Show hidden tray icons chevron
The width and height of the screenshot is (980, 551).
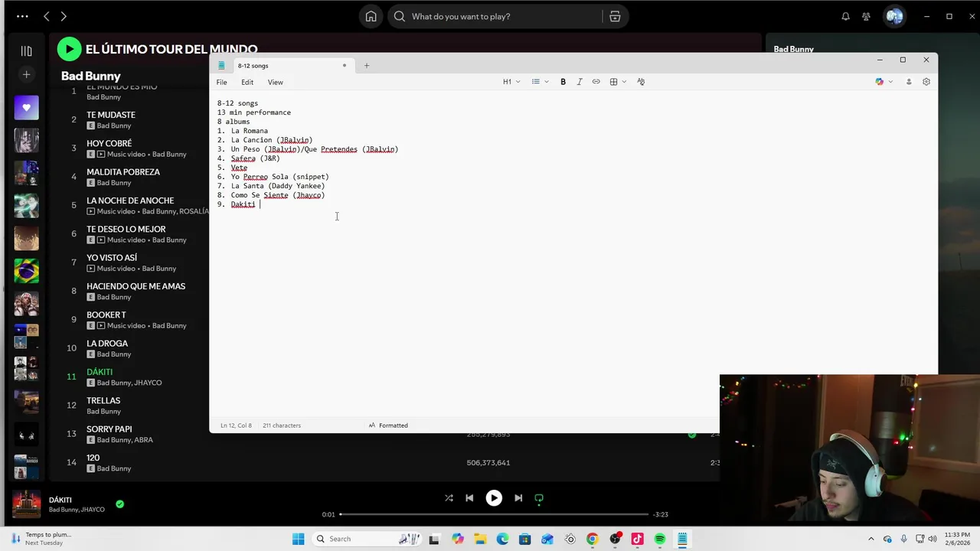(x=871, y=539)
